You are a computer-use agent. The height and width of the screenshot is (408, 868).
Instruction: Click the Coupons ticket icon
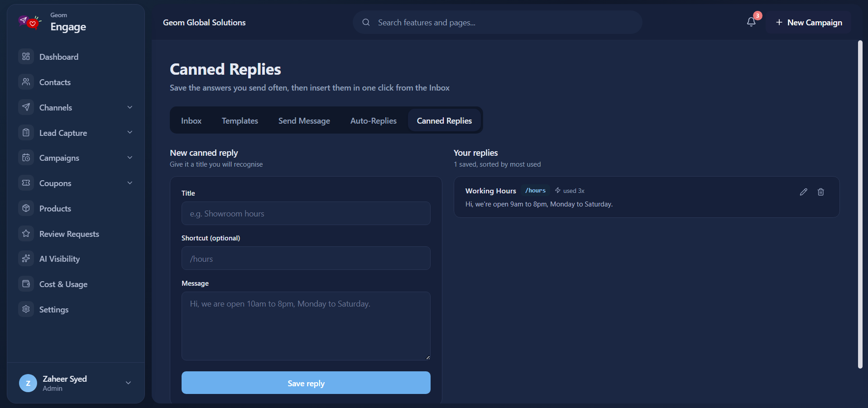(26, 183)
